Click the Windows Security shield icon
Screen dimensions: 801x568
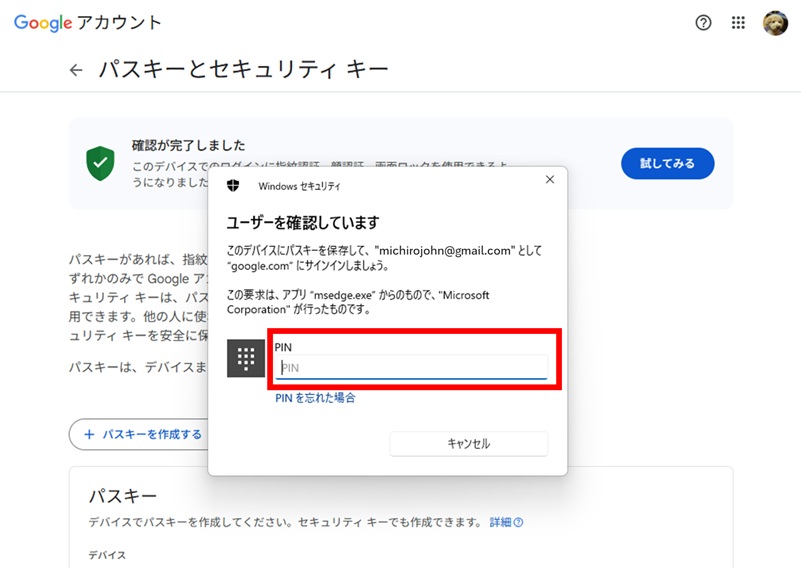point(233,186)
